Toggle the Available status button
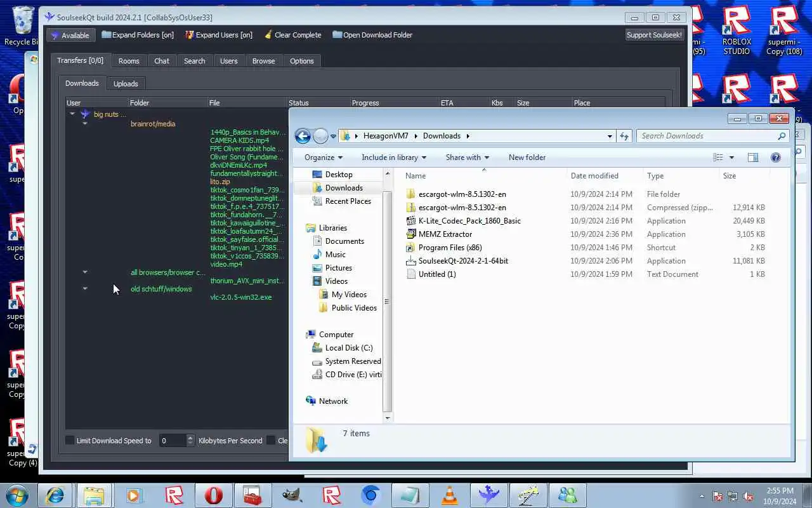Viewport: 812px width, 508px height. (70, 35)
